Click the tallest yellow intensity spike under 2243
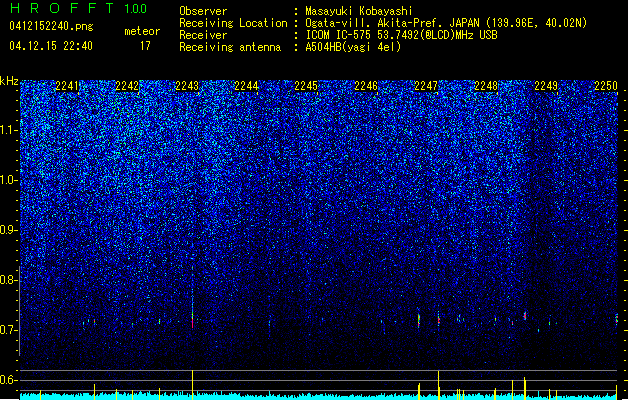 click(193, 384)
